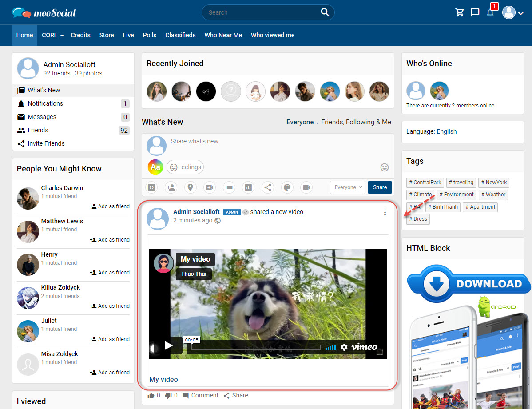The image size is (532, 409).
Task: Open the chat messages icon in header
Action: point(475,12)
